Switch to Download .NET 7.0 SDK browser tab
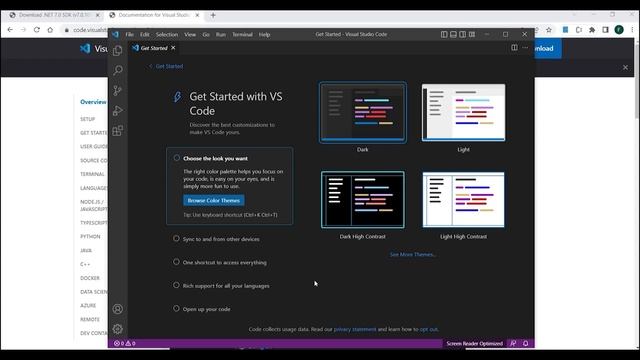The width and height of the screenshot is (640, 360). (55, 15)
